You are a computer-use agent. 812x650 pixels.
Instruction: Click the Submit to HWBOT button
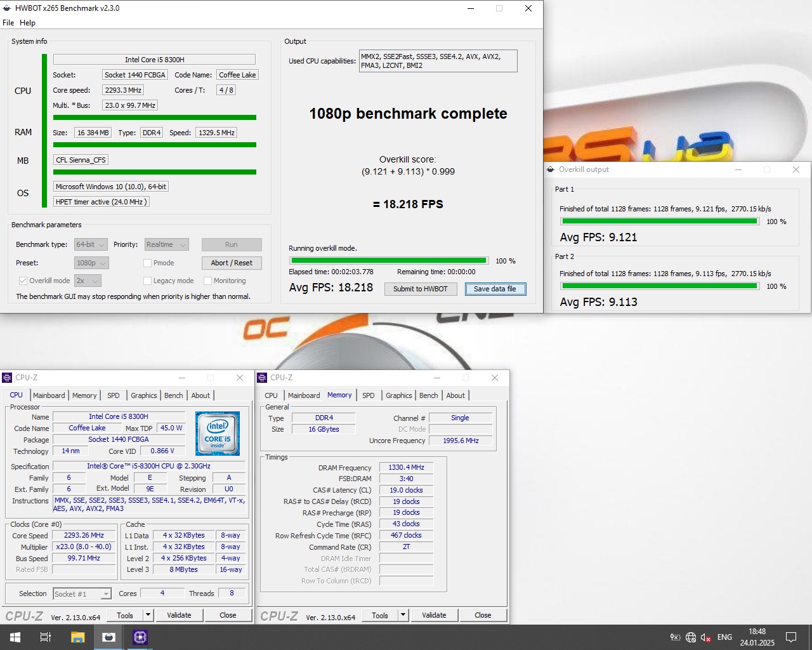[x=420, y=289]
